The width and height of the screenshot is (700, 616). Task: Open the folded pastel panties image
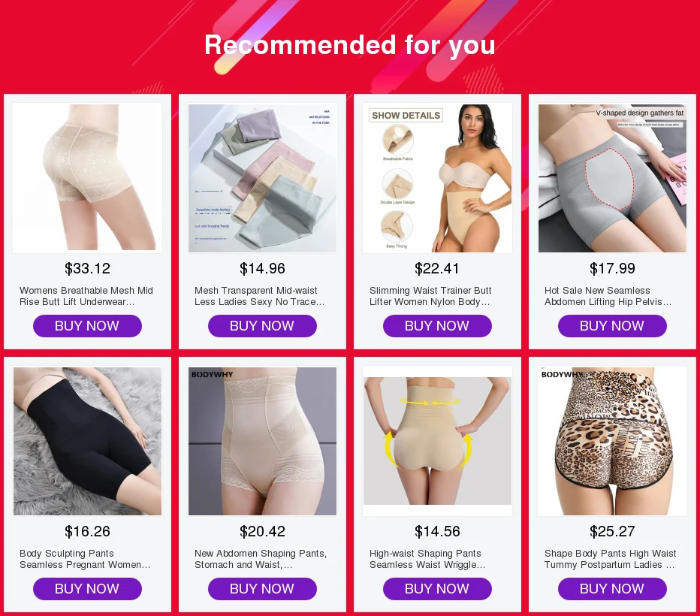(263, 178)
